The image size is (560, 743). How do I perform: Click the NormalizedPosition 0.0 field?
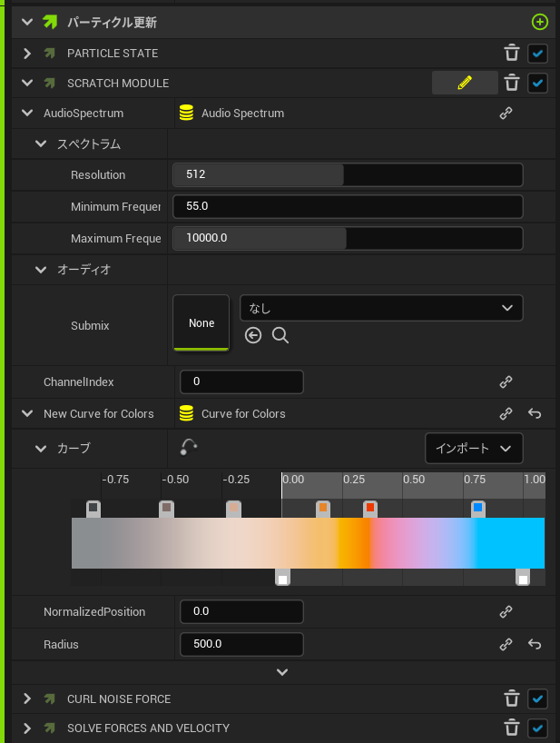tap(241, 611)
